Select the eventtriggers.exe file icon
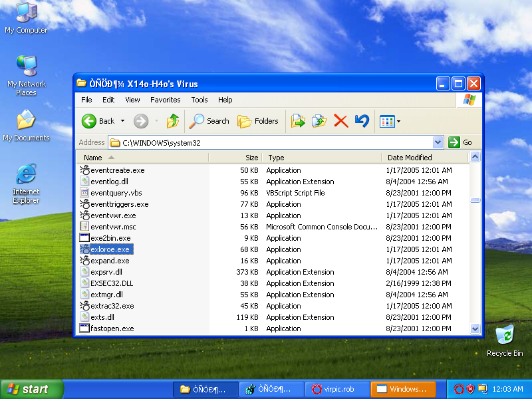532x399 pixels. [x=84, y=204]
